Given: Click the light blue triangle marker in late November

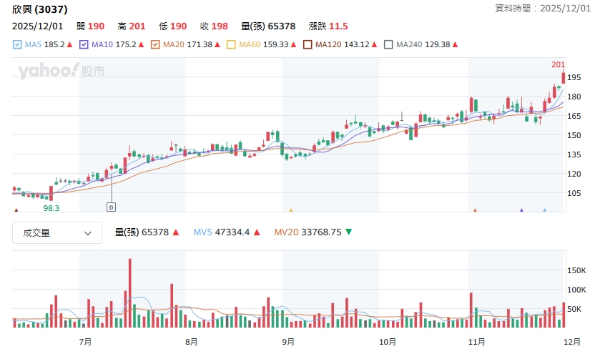Looking at the screenshot, I should (x=544, y=210).
